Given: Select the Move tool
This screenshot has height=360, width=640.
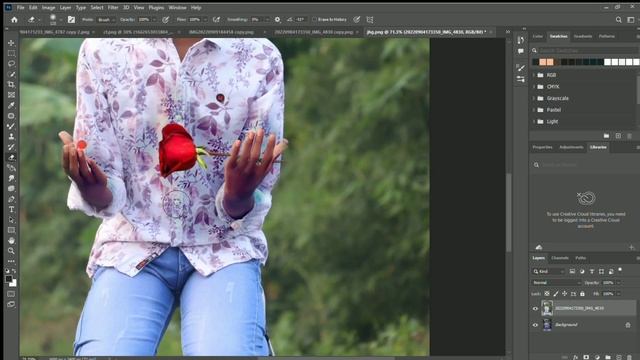Looking at the screenshot, I should [x=11, y=43].
